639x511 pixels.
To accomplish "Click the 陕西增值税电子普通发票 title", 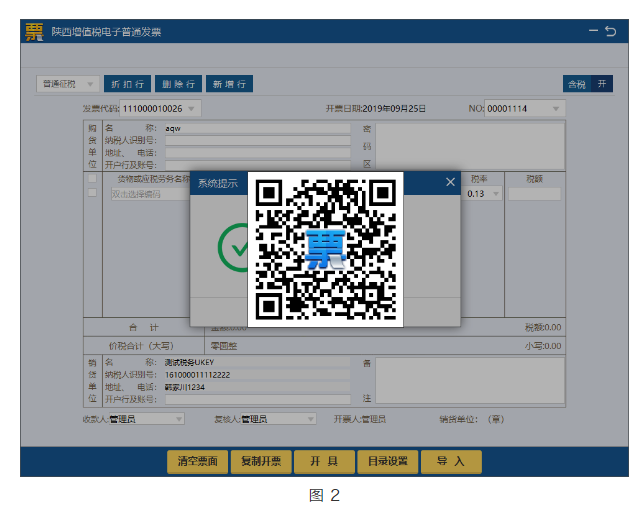I will click(106, 32).
